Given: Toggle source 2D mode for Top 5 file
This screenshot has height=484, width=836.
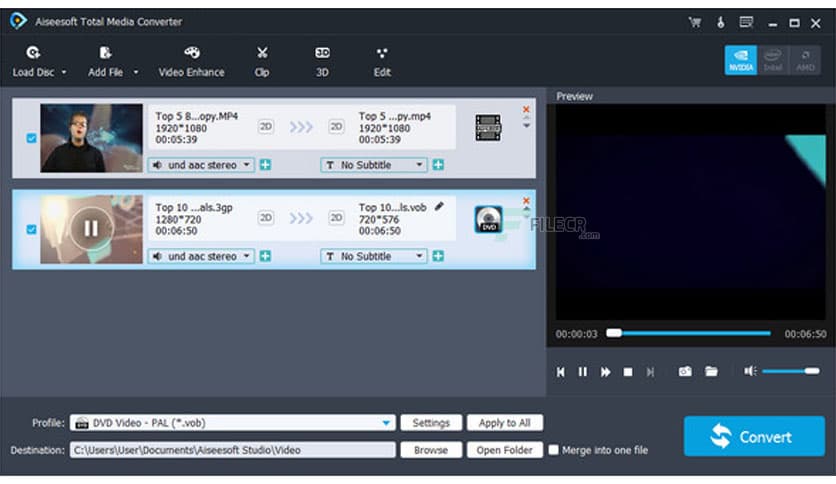Looking at the screenshot, I should (x=266, y=127).
